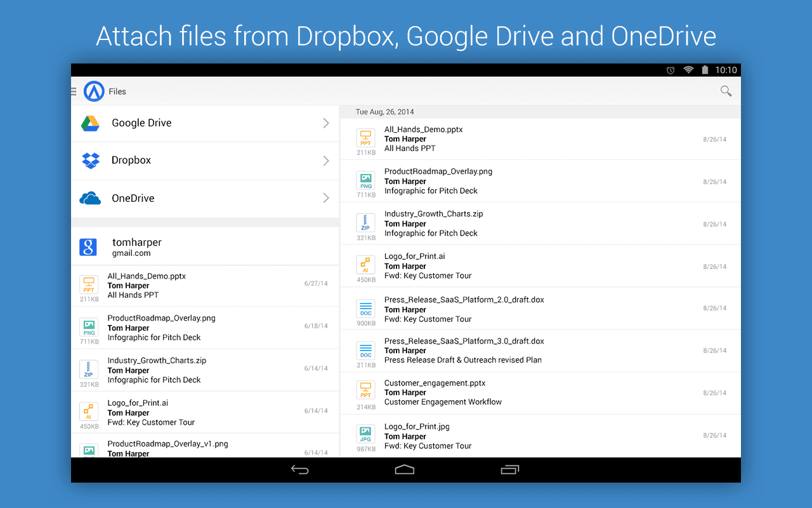
Task: Open the Dropbox storage entry
Action: click(x=206, y=161)
